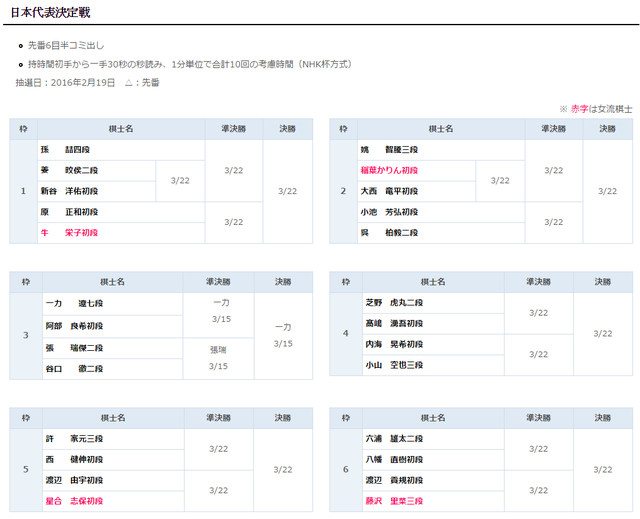Select 許家元三段 in bracket 5

(70, 438)
